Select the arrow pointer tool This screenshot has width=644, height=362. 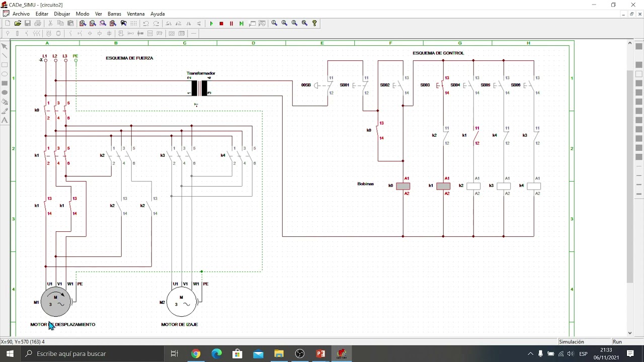pyautogui.click(x=5, y=46)
